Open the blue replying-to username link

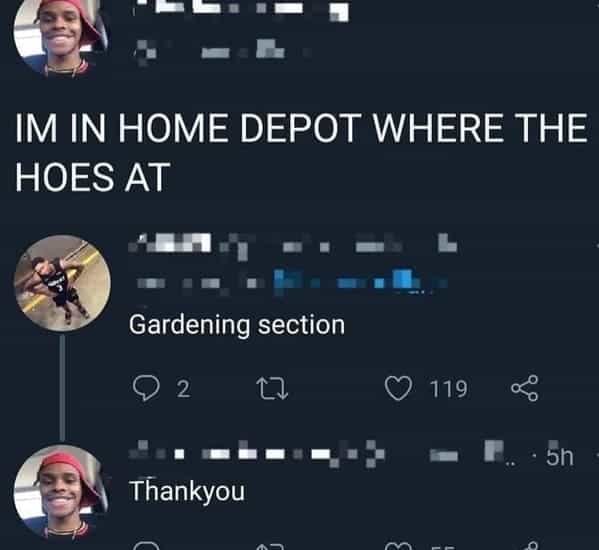point(360,282)
